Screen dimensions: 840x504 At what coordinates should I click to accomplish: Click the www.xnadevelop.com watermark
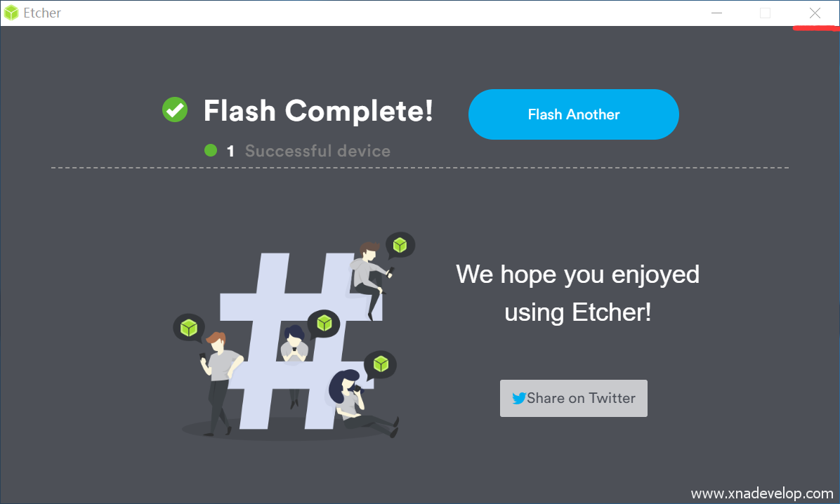[762, 493]
